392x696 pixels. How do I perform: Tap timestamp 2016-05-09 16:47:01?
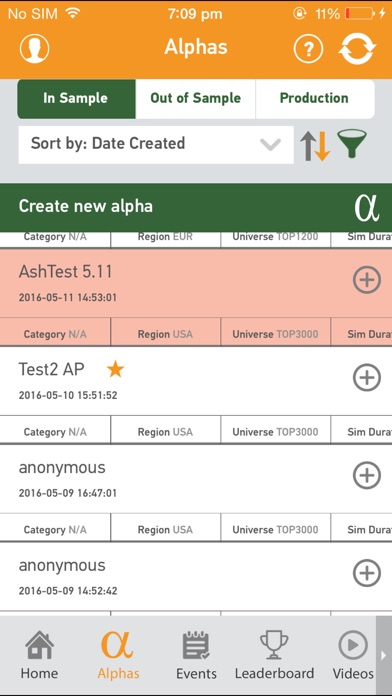pos(68,493)
